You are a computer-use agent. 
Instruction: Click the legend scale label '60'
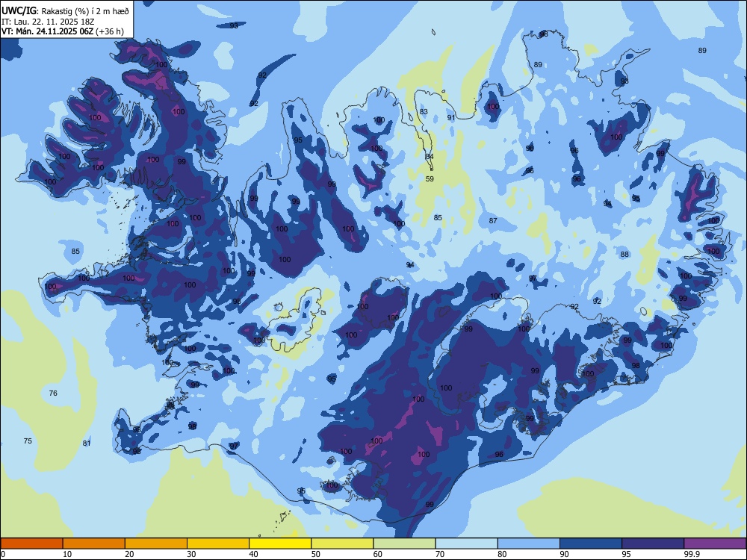coord(378,554)
